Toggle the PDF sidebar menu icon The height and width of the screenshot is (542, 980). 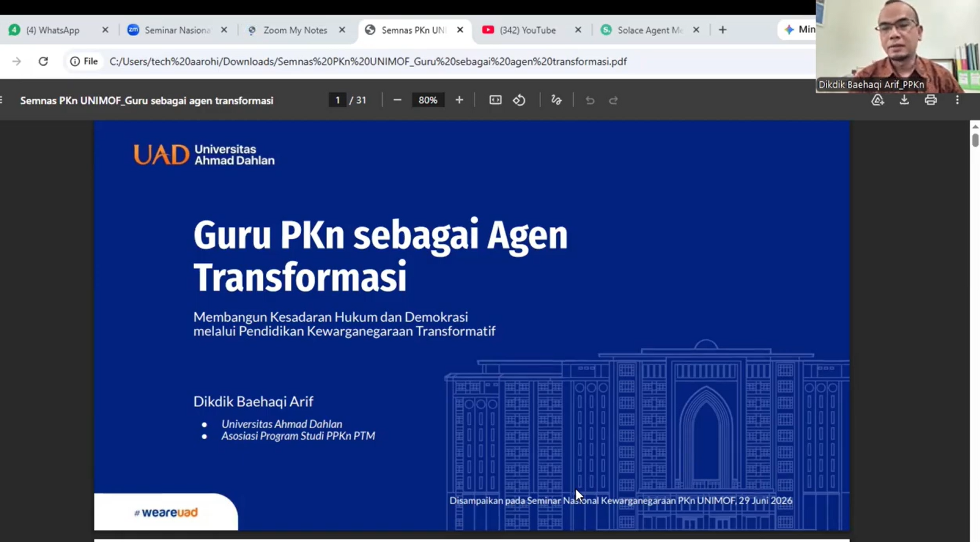pos(2,100)
